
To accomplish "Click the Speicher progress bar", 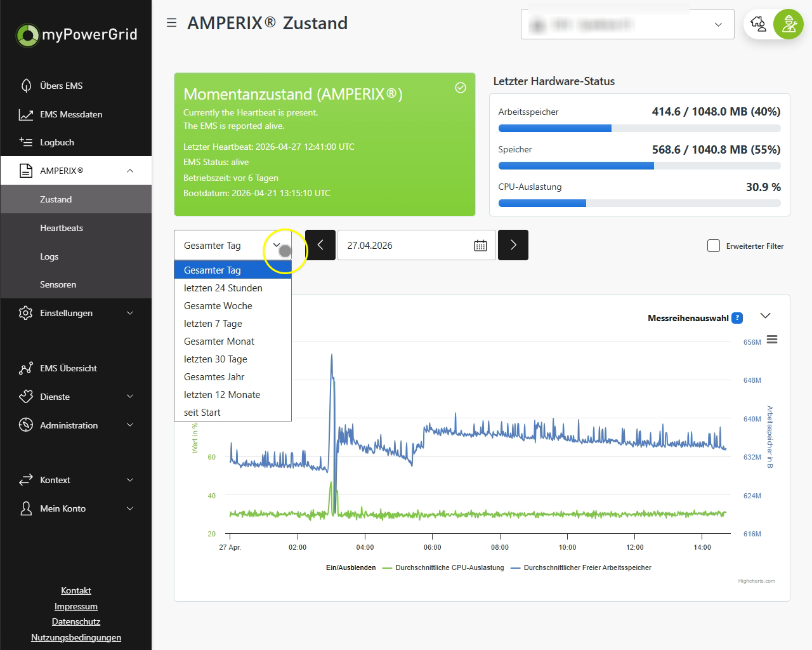I will pos(639,166).
